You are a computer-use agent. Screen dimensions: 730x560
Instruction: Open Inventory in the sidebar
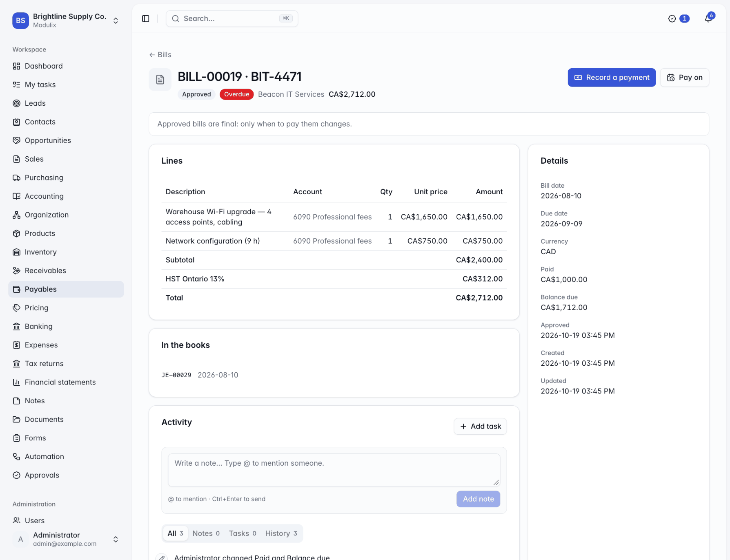pyautogui.click(x=66, y=252)
